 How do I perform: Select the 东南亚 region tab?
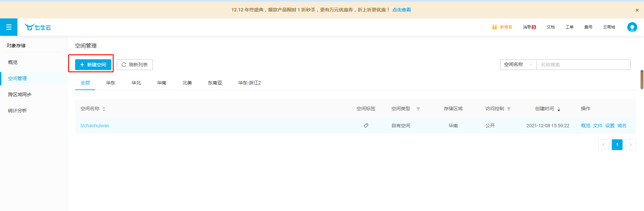pos(215,83)
